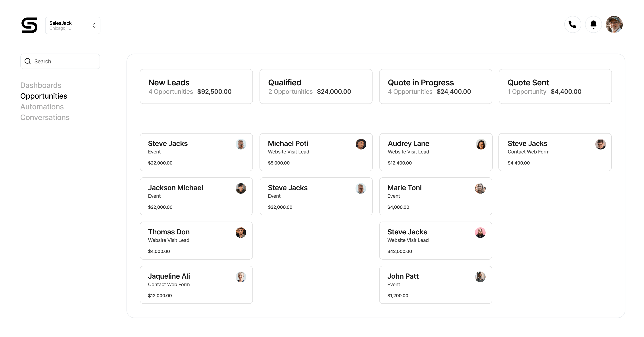Click Audrey Lane's avatar photo

(481, 144)
